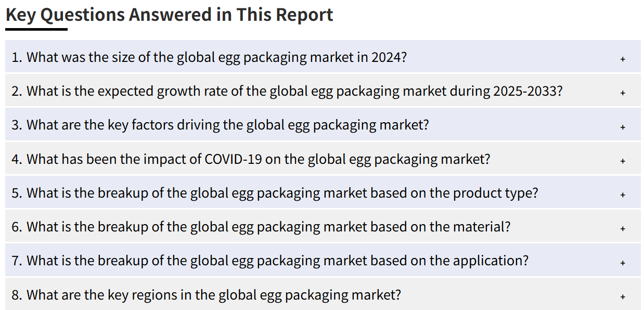Image resolution: width=644 pixels, height=310 pixels.
Task: Expand the 2025-2033 growth rate question text
Action: tap(287, 91)
